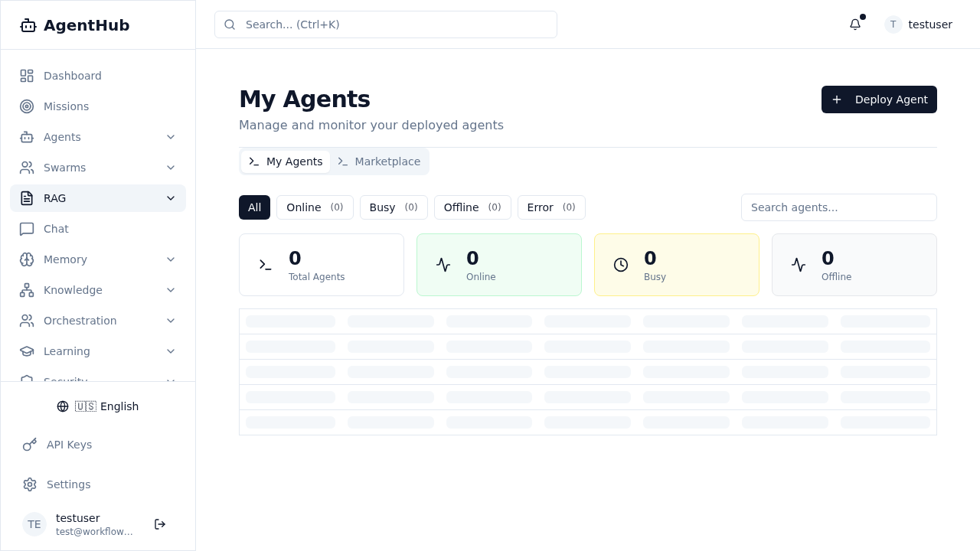Select the Online (0) filter
The height and width of the screenshot is (551, 980).
tap(315, 207)
